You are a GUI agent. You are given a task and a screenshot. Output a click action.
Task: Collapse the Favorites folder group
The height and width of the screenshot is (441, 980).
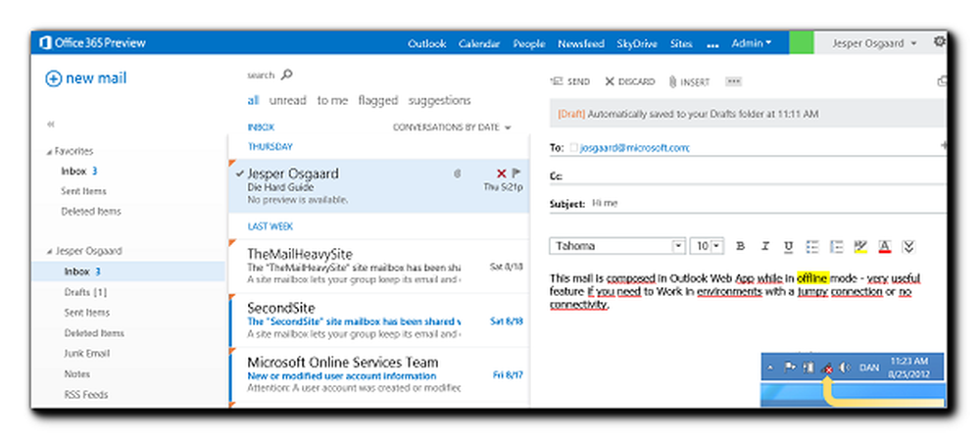49,152
